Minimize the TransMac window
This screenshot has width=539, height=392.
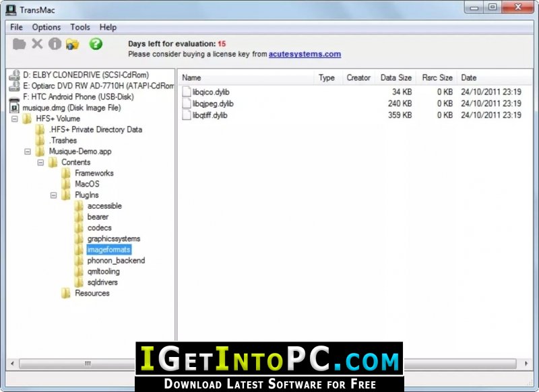(x=474, y=7)
